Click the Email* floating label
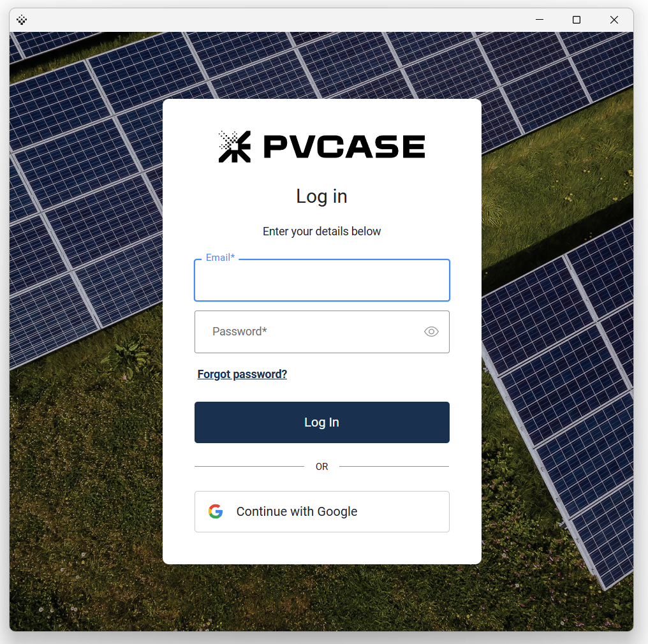648x644 pixels. click(220, 258)
